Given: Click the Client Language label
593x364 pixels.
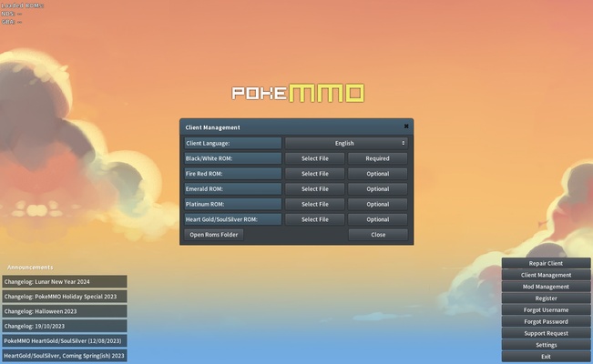Looking at the screenshot, I should point(233,143).
